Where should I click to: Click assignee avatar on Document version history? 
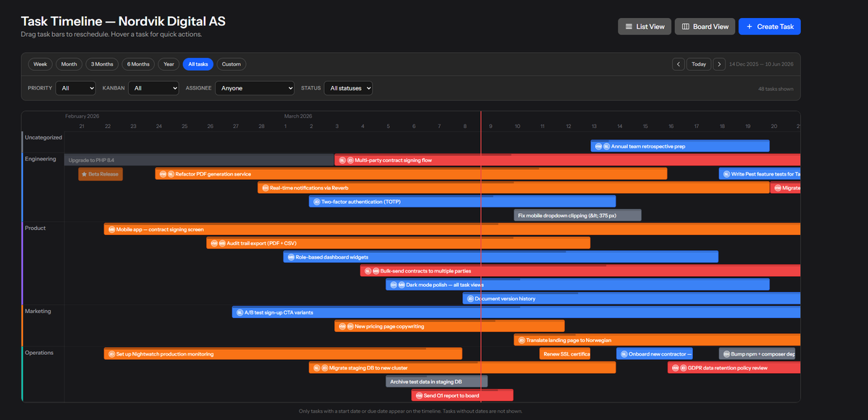tap(470, 299)
